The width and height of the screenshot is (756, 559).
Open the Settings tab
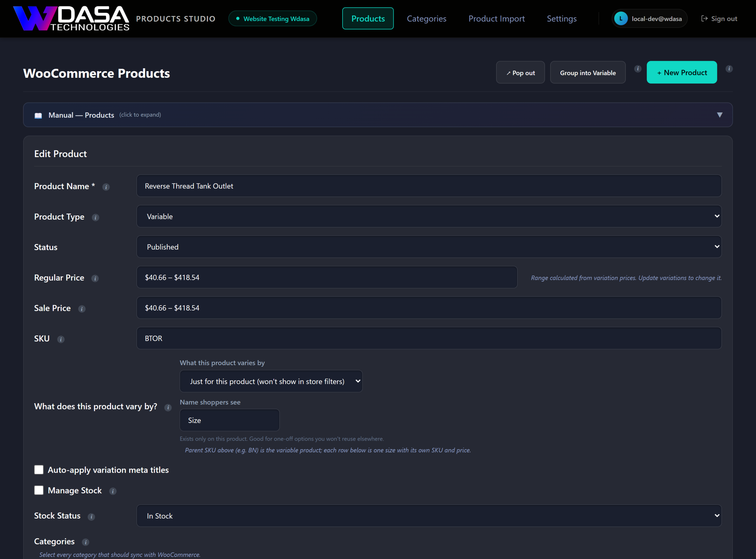[x=561, y=19]
